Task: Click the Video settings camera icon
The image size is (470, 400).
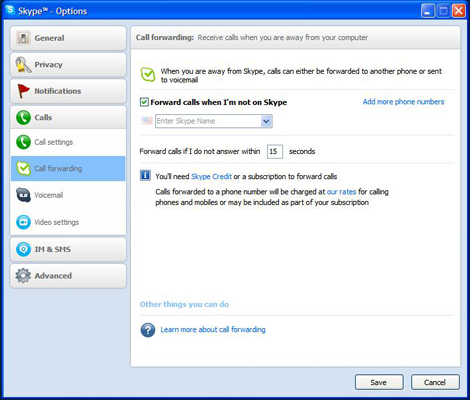Action: point(23,222)
